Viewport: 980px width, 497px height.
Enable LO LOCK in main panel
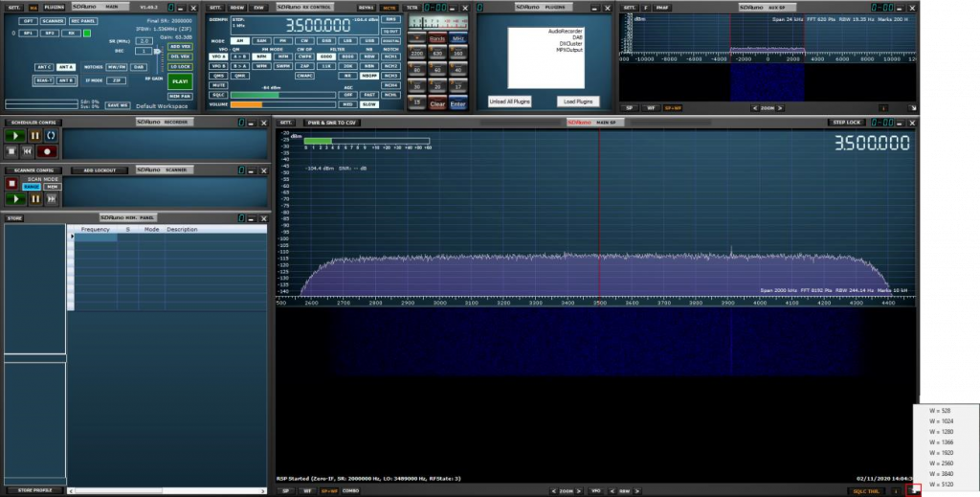click(179, 66)
